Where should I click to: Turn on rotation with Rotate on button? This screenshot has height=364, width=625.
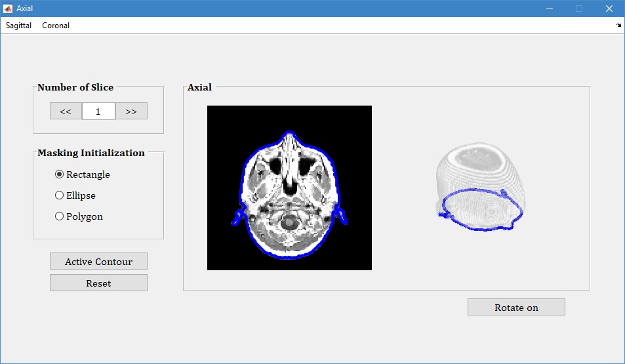click(x=516, y=308)
